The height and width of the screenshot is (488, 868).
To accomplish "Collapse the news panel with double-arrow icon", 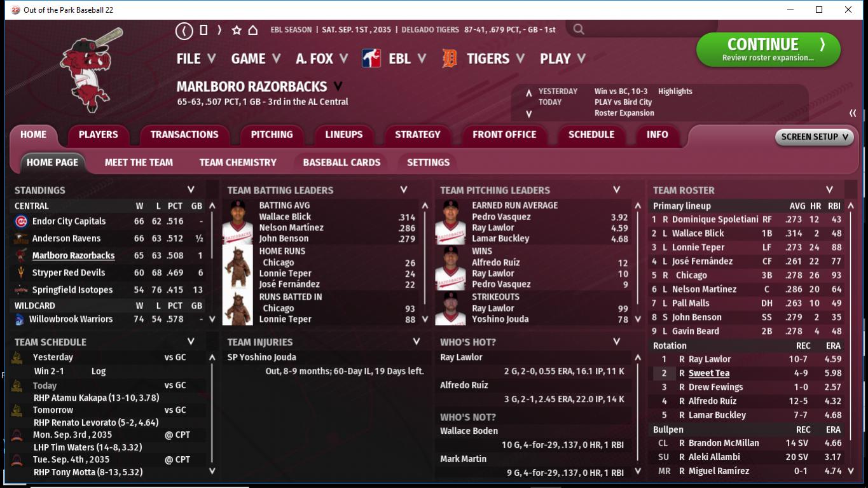I will click(x=853, y=113).
